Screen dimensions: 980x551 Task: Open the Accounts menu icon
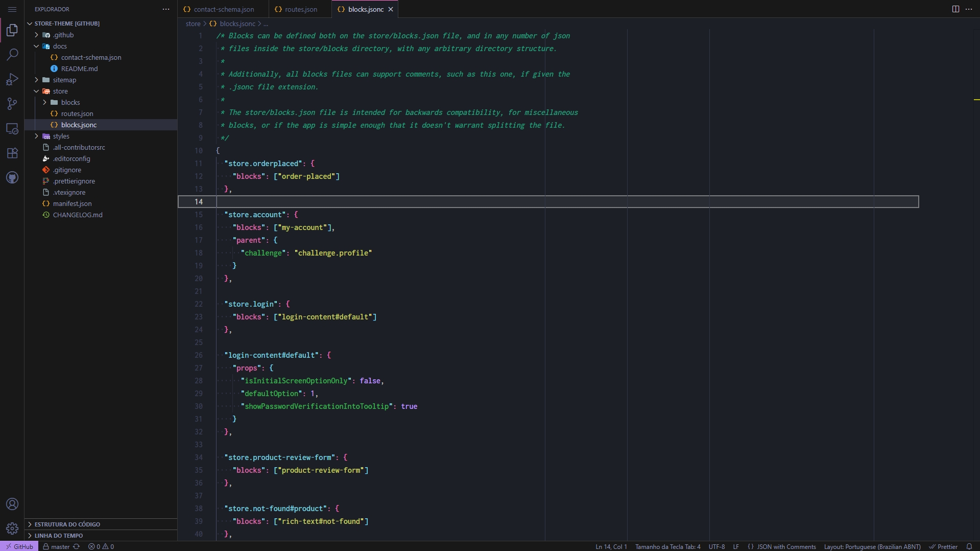coord(12,504)
